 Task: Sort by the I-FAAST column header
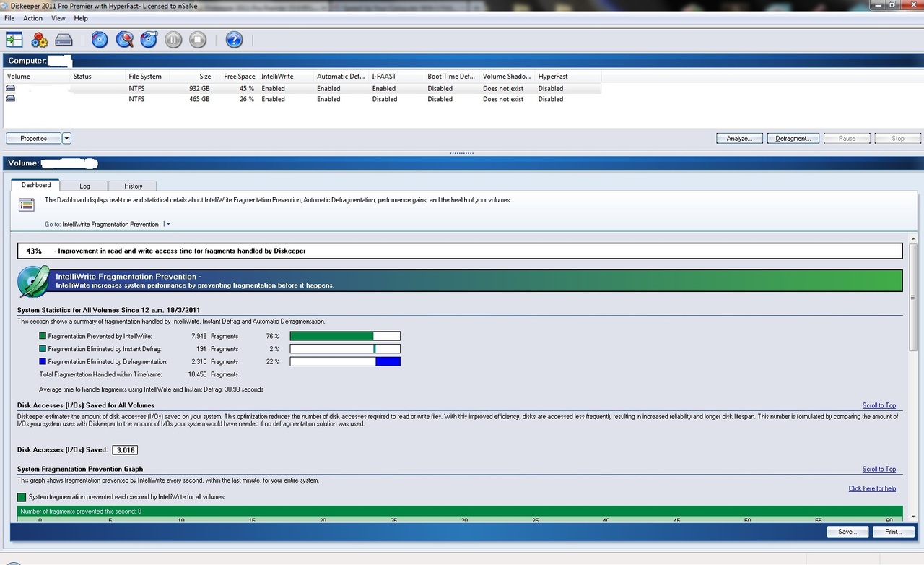click(396, 76)
